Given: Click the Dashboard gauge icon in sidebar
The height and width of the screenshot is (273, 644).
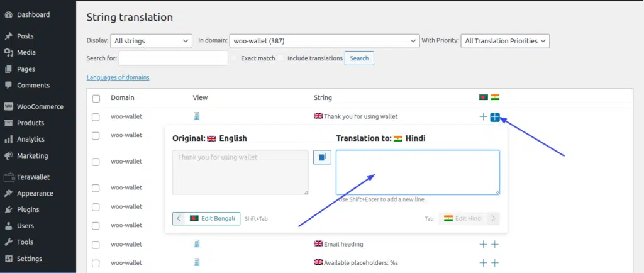Looking at the screenshot, I should pos(8,14).
